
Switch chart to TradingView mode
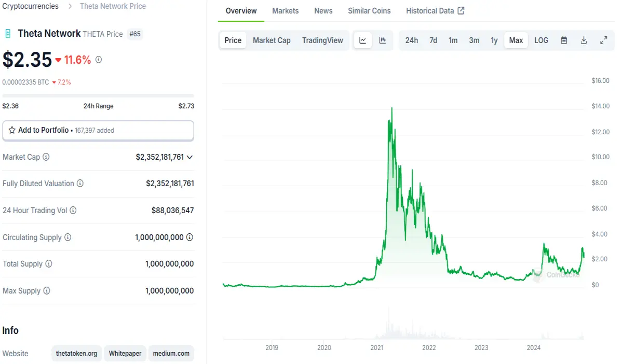(x=322, y=40)
